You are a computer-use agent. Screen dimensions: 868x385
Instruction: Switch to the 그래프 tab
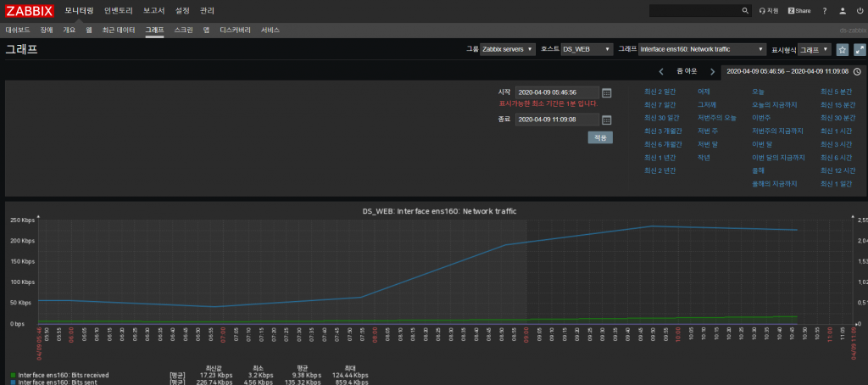[x=154, y=30]
